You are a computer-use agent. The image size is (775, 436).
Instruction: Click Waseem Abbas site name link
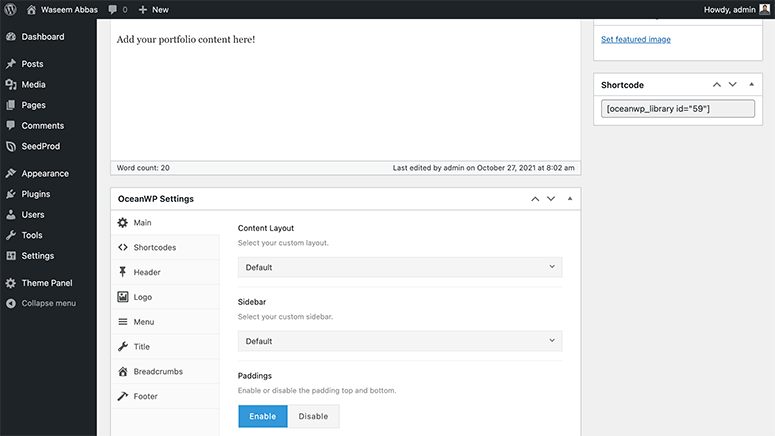[x=69, y=9]
